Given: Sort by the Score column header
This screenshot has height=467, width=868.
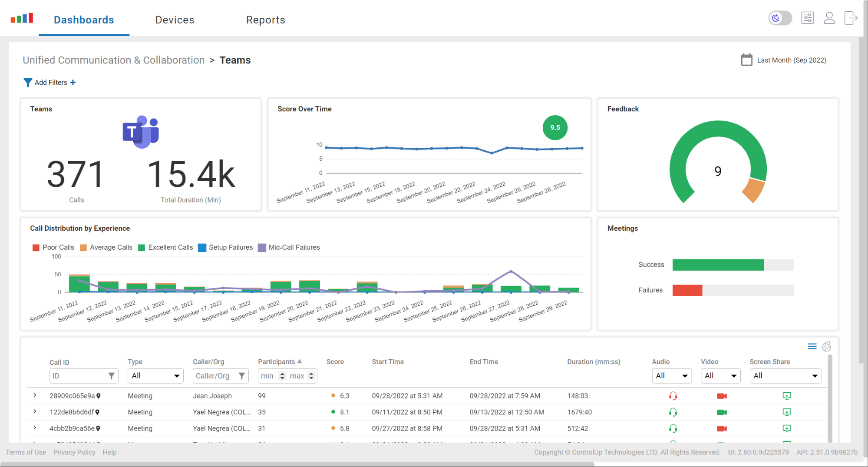Looking at the screenshot, I should pos(335,362).
